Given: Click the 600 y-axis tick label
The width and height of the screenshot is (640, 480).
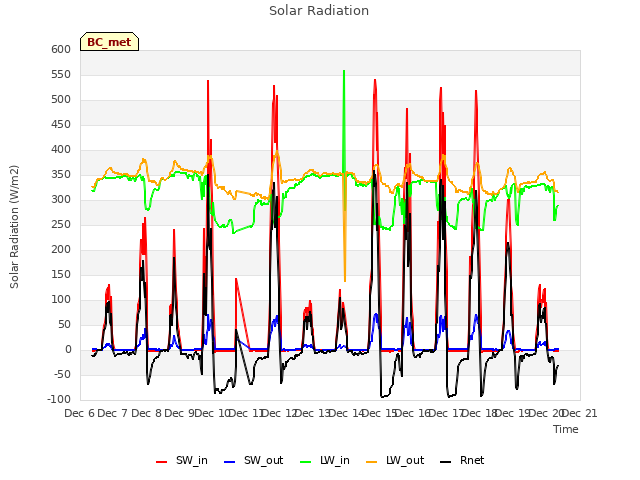Looking at the screenshot, I should click(61, 49).
